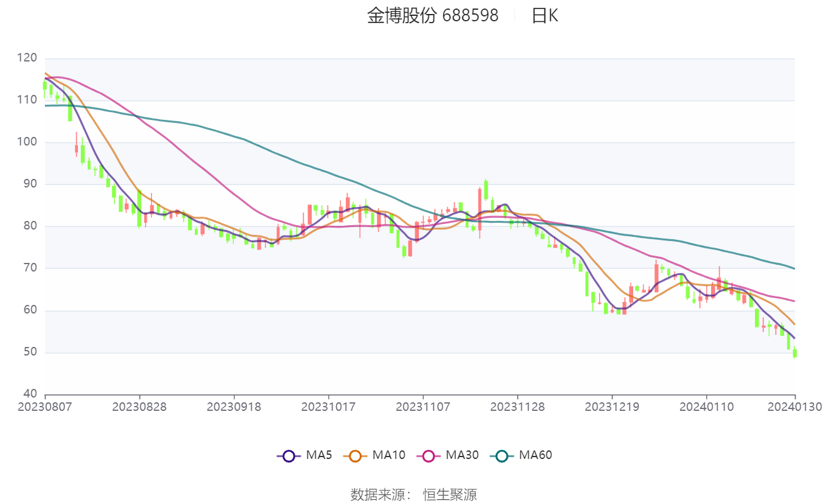Click the x-axis date 20230807
Viewport: 828px width, 504px height.
(x=45, y=407)
